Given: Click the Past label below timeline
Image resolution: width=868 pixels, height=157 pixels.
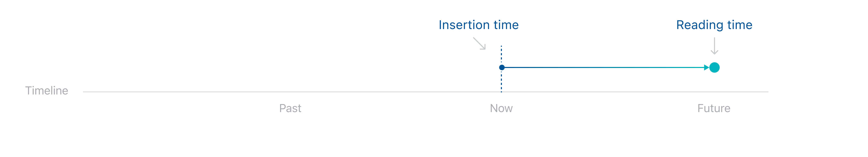Looking at the screenshot, I should click(x=290, y=108).
